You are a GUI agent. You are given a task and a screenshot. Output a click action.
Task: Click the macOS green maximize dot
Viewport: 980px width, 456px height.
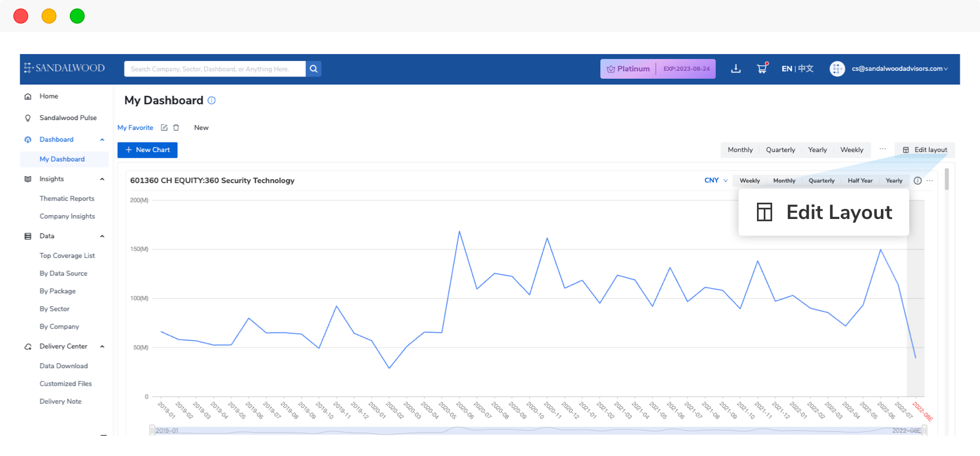coord(77,16)
